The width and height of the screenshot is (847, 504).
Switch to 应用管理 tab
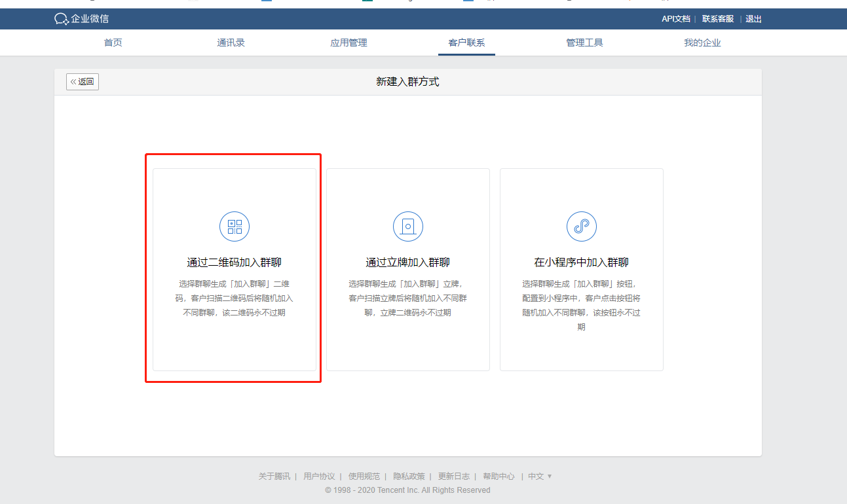tap(349, 43)
